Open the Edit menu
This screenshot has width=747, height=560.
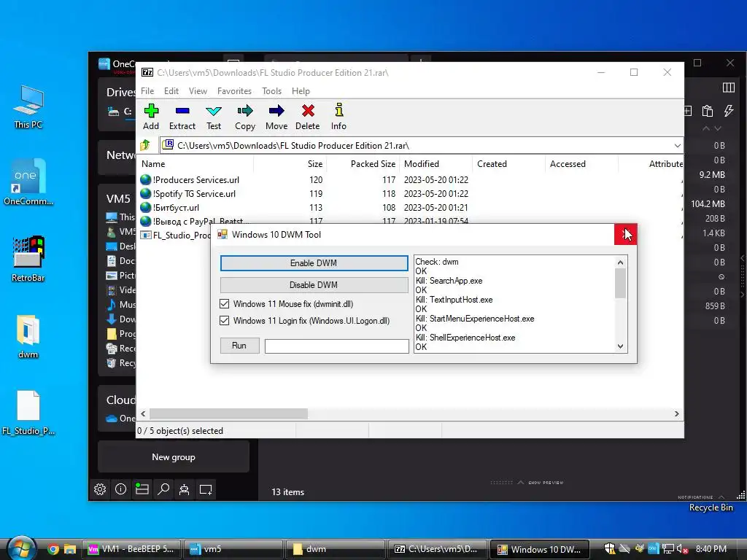(x=171, y=91)
